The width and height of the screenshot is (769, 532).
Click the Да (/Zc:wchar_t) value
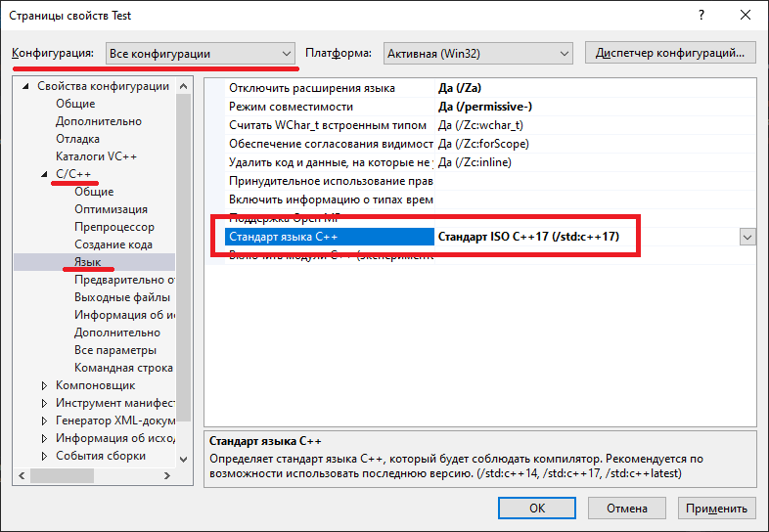point(480,125)
